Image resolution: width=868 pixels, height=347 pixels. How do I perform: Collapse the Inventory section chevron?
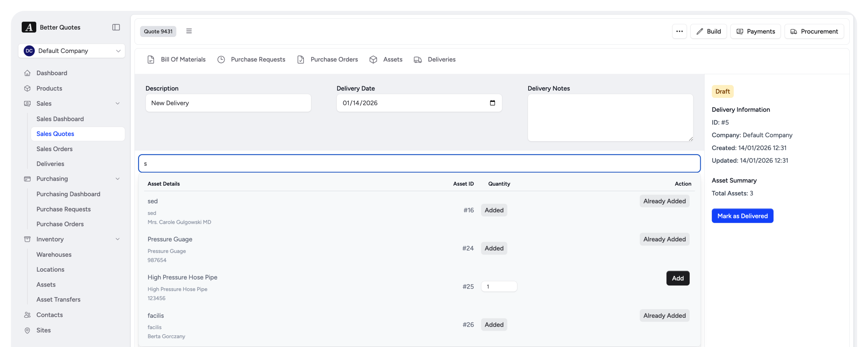click(x=118, y=239)
